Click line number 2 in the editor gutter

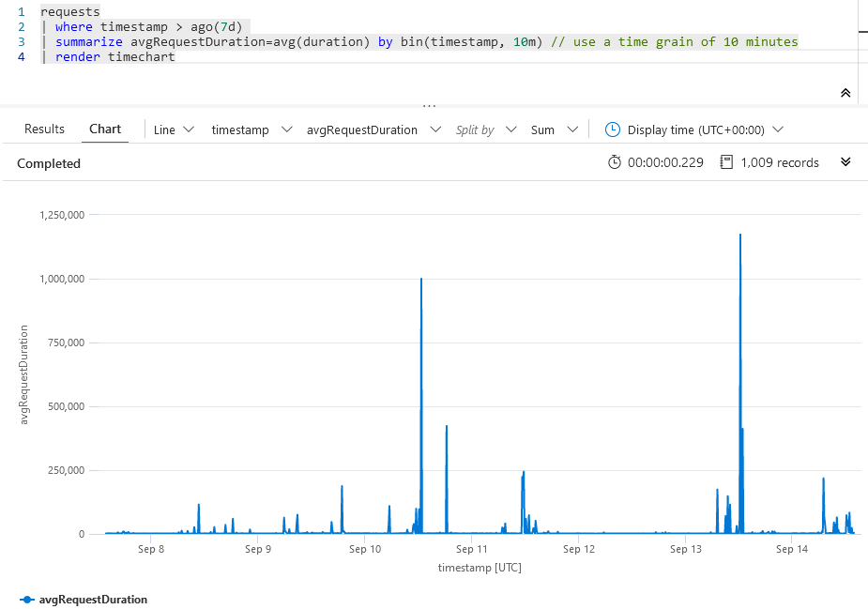tap(21, 26)
